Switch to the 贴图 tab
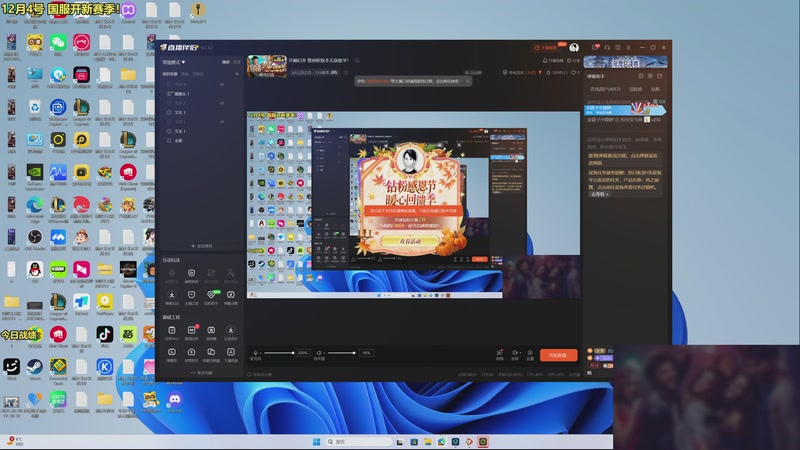Screen dimensions: 800x450 click(x=656, y=89)
